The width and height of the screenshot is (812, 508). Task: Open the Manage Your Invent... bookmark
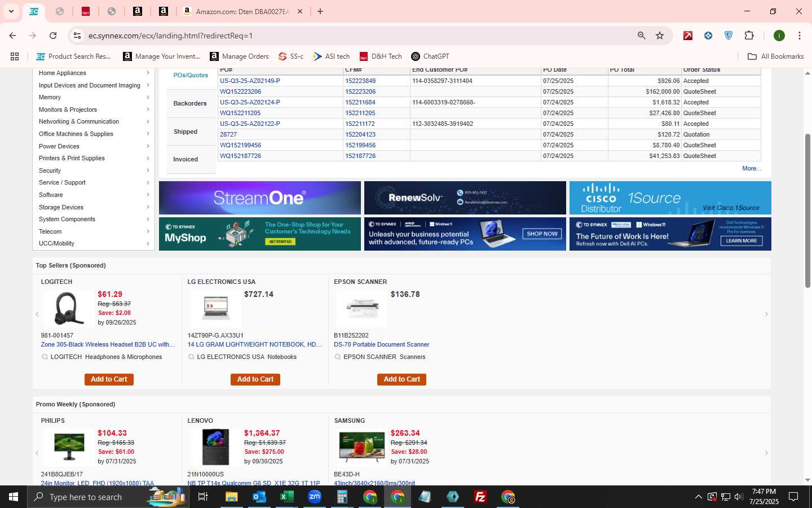(x=162, y=56)
